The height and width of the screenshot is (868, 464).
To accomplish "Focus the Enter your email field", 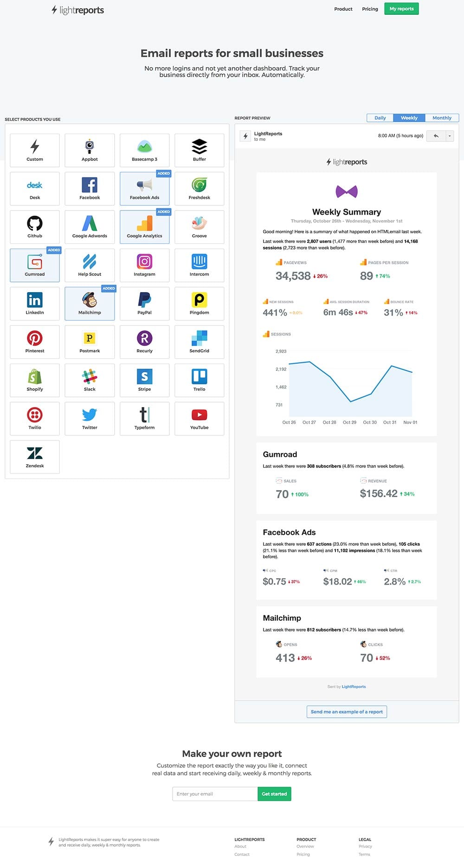I will pyautogui.click(x=215, y=794).
